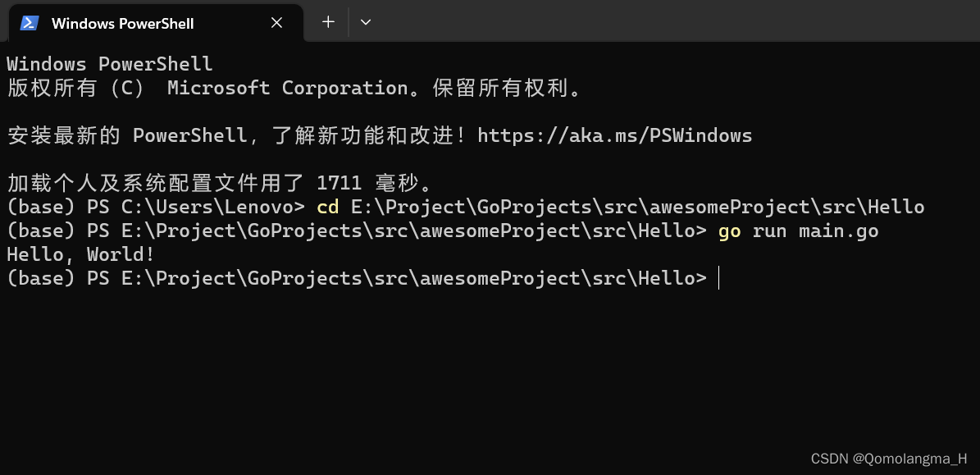The height and width of the screenshot is (475, 980).
Task: Click the 'go' command in the prompt
Action: [729, 231]
